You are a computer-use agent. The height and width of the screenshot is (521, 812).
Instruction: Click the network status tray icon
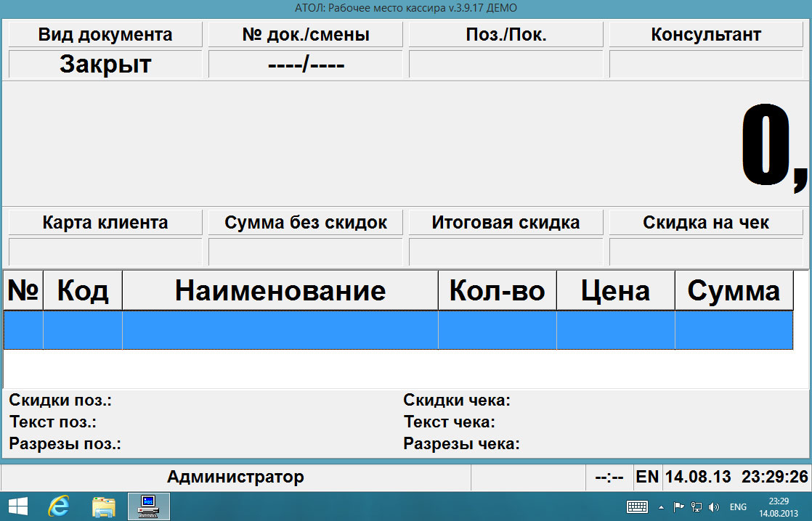coord(696,506)
